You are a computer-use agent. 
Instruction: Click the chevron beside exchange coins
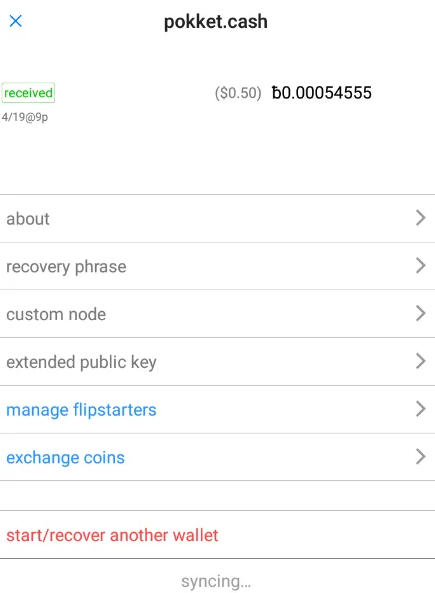[421, 456]
